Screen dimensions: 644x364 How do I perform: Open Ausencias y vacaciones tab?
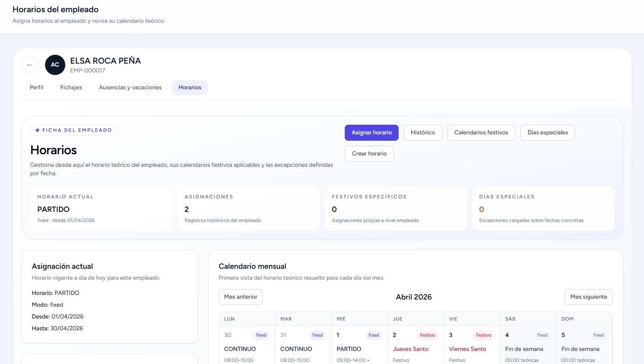point(130,88)
